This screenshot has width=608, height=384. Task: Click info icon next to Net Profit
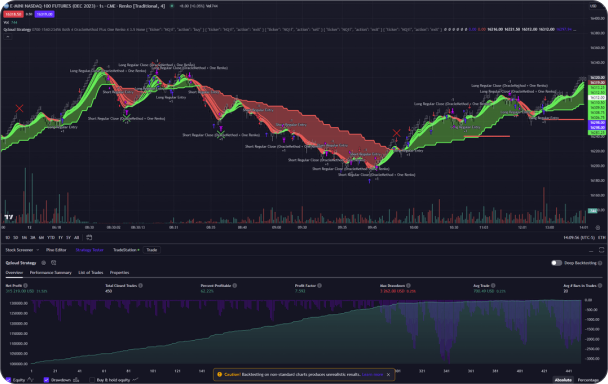(26, 285)
